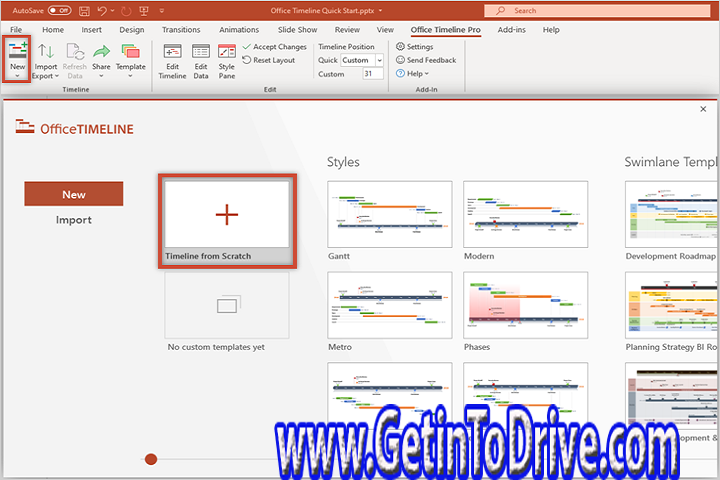Select the Modern style thumbnail
The height and width of the screenshot is (480, 720).
pyautogui.click(x=525, y=215)
